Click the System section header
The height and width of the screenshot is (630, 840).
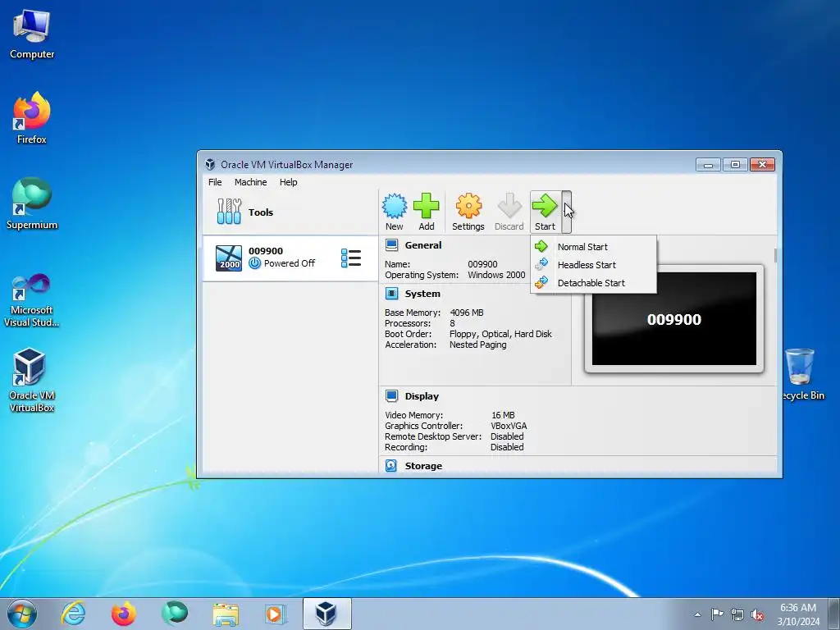pyautogui.click(x=422, y=294)
